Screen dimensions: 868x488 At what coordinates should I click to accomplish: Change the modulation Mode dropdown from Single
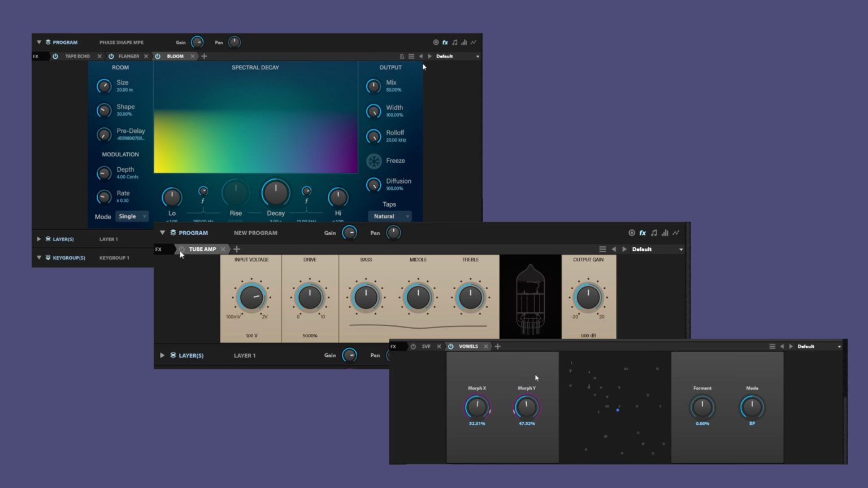131,216
